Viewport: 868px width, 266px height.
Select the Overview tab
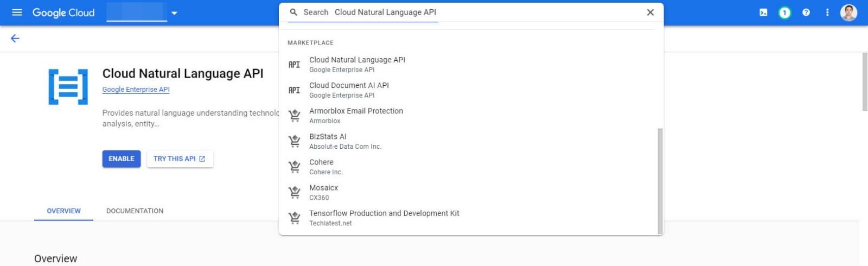[63, 211]
